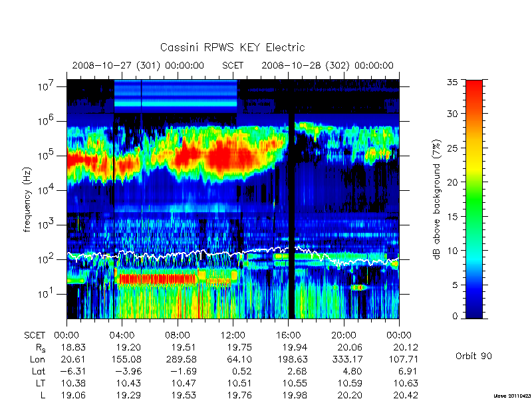
Task: Click the LT value "10.43"
Action: point(128,383)
